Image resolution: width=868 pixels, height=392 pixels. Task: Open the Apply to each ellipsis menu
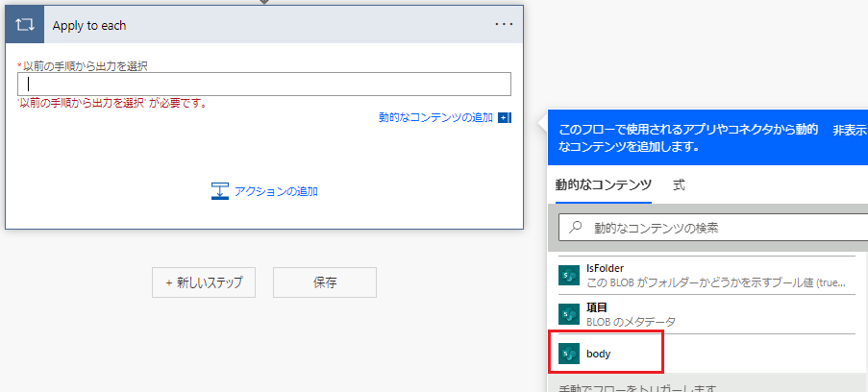[504, 25]
